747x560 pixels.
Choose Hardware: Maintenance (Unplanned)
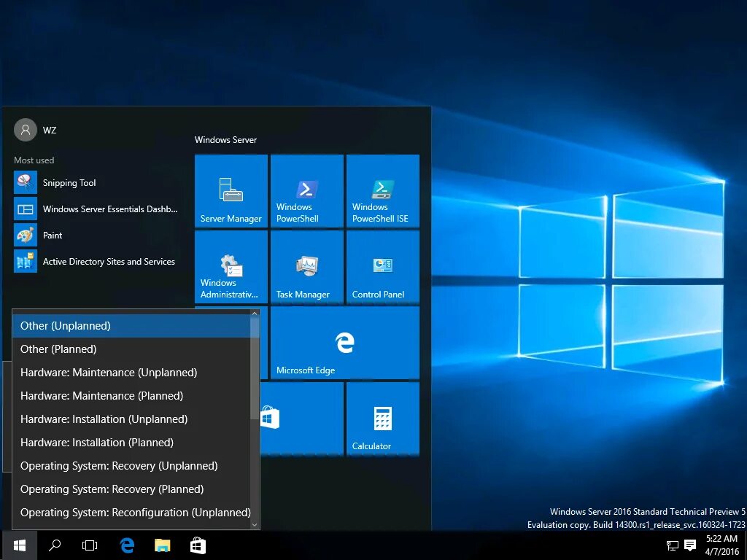coord(131,373)
